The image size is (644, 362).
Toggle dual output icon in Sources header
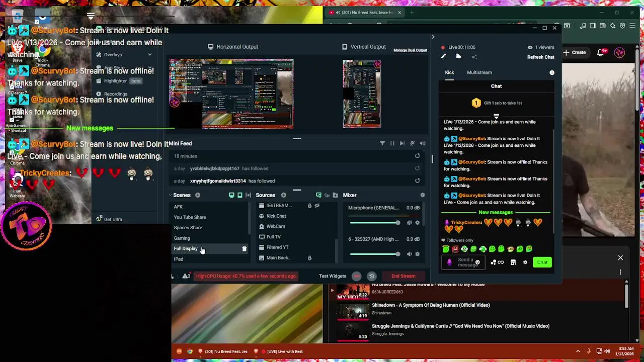tap(318, 195)
